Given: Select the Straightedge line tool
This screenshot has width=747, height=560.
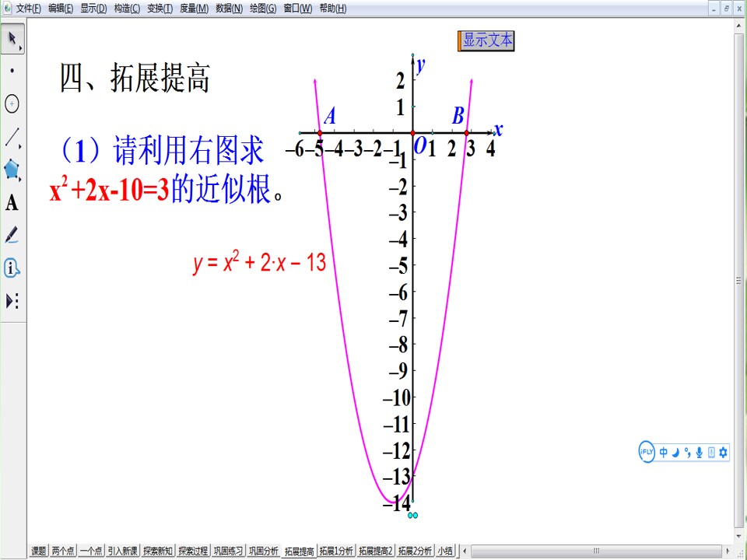Looking at the screenshot, I should point(12,137).
